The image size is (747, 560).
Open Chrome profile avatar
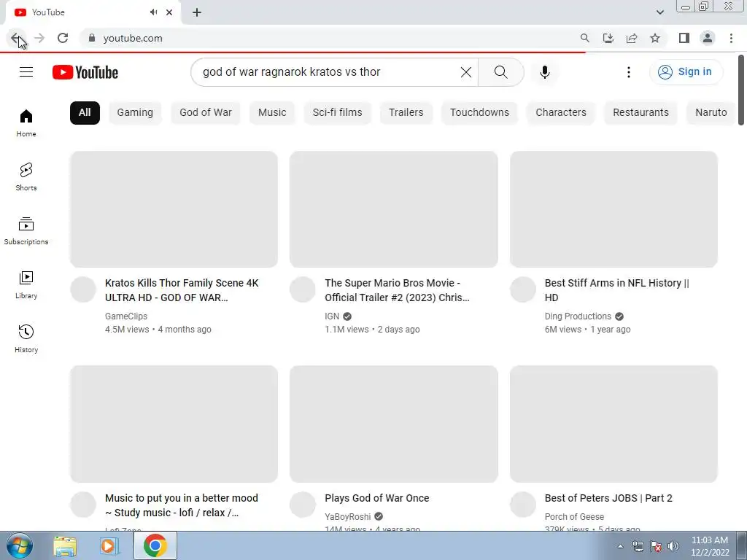(x=708, y=38)
